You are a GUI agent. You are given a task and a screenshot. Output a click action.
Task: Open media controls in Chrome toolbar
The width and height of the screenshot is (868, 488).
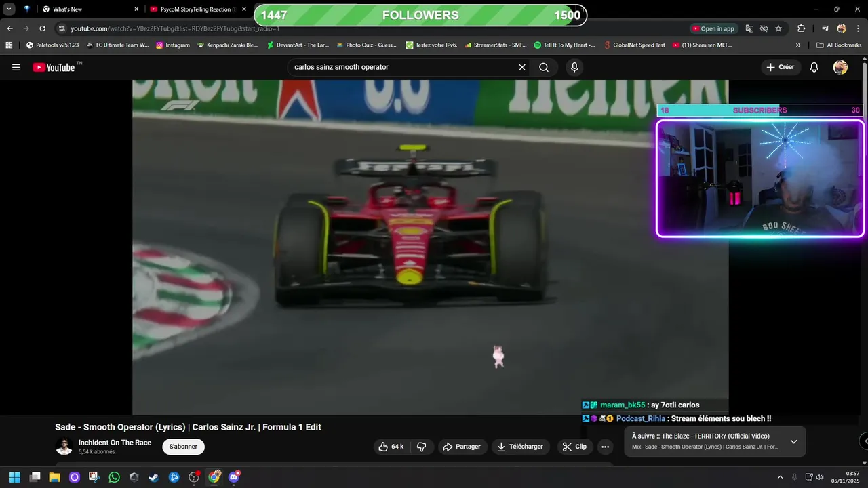point(825,28)
